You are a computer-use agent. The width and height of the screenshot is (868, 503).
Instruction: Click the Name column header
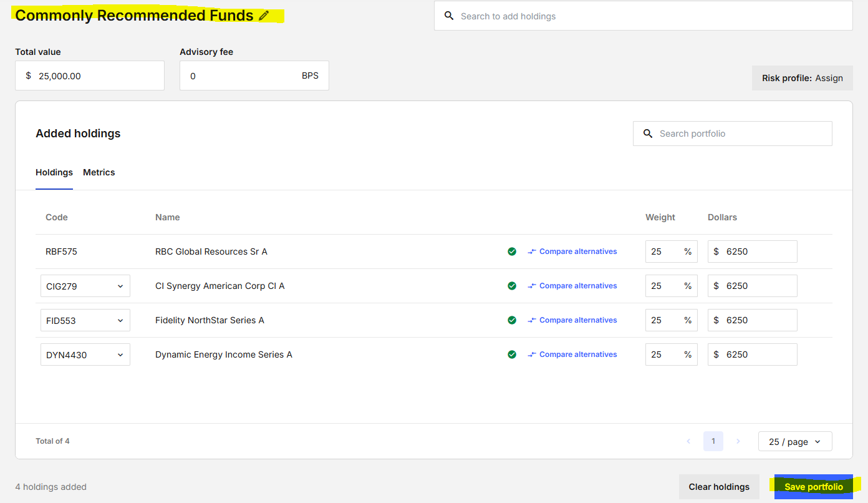[x=168, y=217]
